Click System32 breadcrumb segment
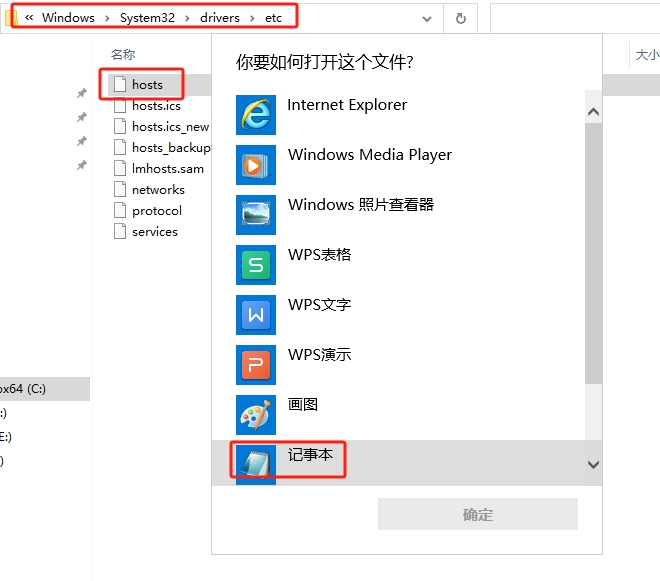This screenshot has height=581, width=660. click(x=147, y=18)
